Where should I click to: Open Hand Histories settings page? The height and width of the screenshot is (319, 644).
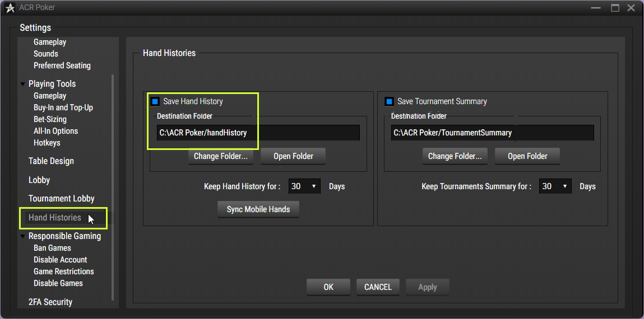[x=55, y=218]
